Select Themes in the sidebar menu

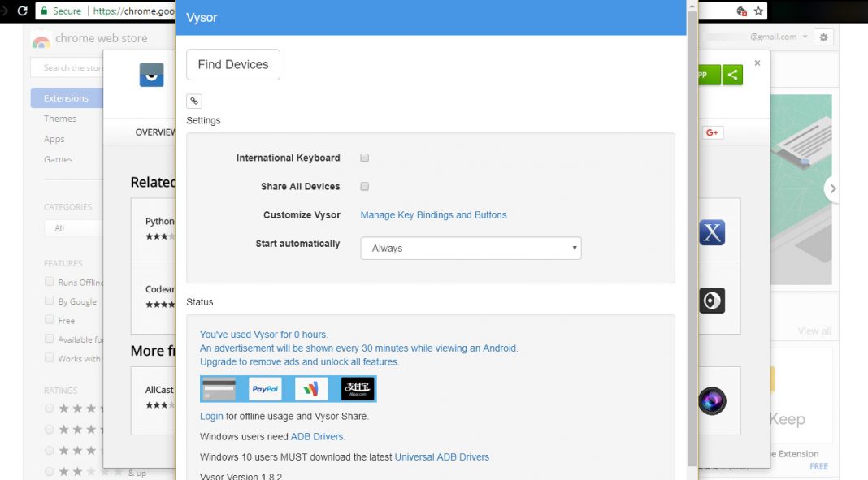pos(59,118)
